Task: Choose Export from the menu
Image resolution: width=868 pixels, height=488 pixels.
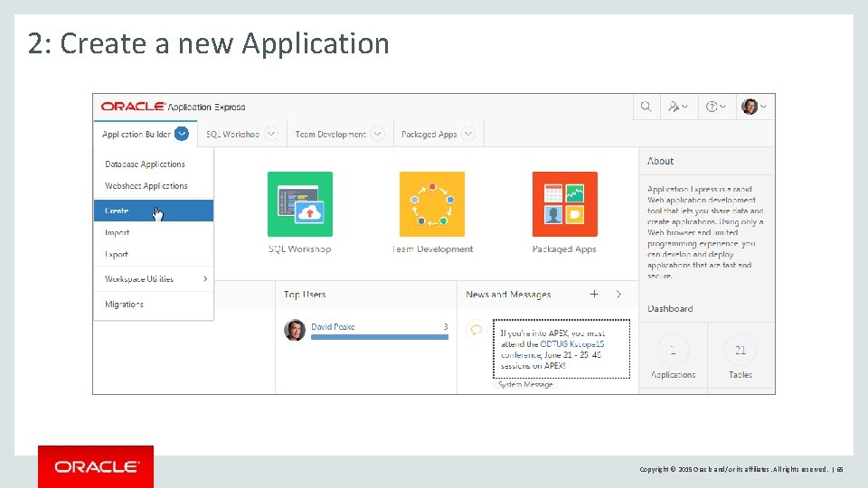Action: coord(154,255)
